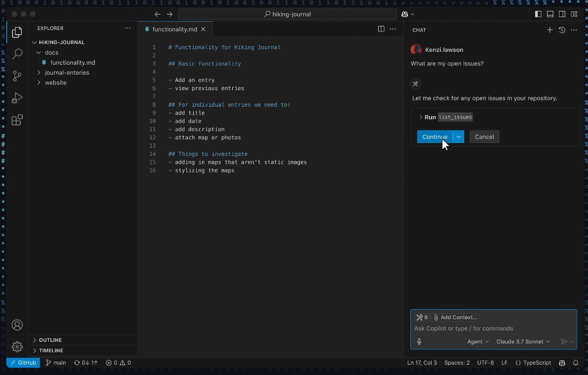588x375 pixels.
Task: Cancel the list_issues tool run
Action: (484, 137)
